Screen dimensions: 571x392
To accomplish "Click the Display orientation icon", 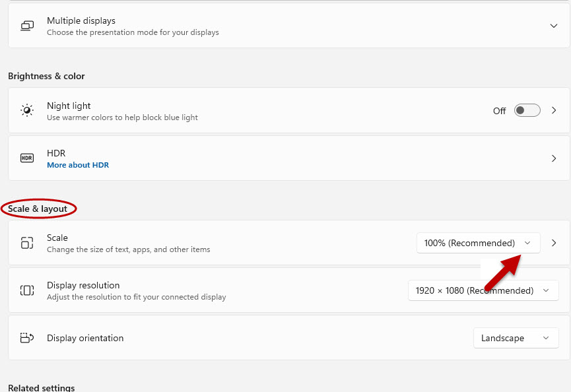I will (27, 338).
